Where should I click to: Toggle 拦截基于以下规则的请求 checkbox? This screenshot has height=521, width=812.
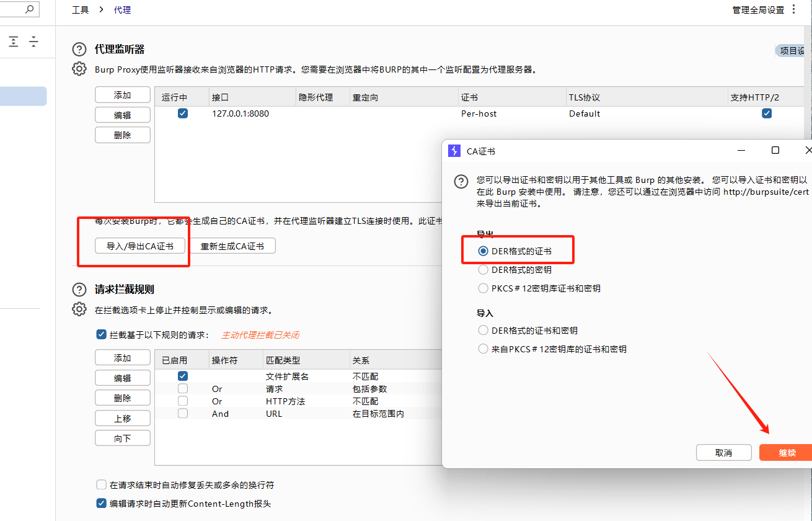[102, 334]
